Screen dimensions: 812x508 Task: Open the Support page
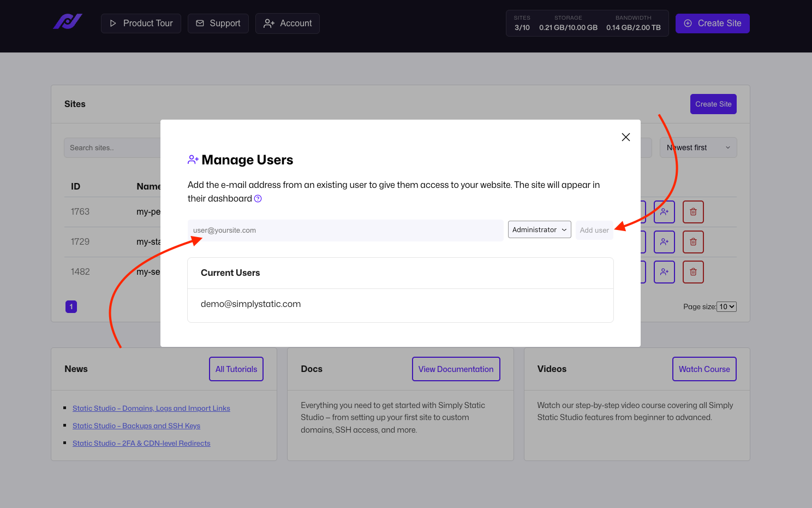pyautogui.click(x=218, y=23)
